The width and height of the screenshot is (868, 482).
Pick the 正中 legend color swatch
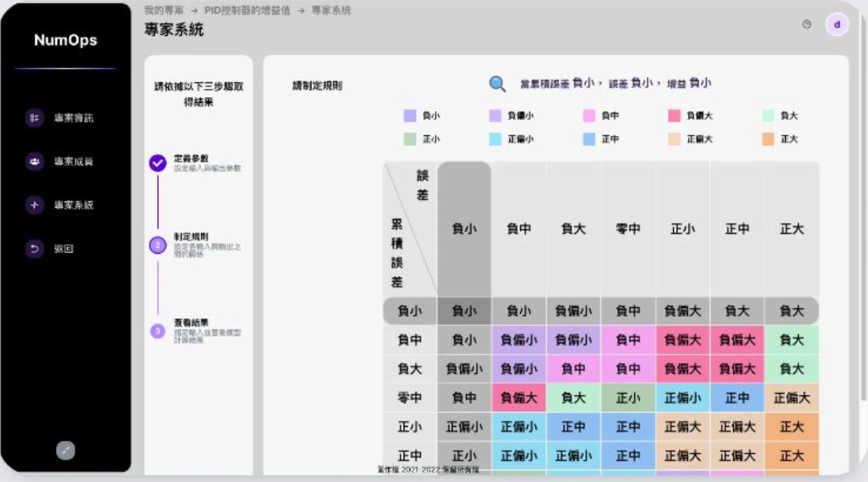point(589,139)
